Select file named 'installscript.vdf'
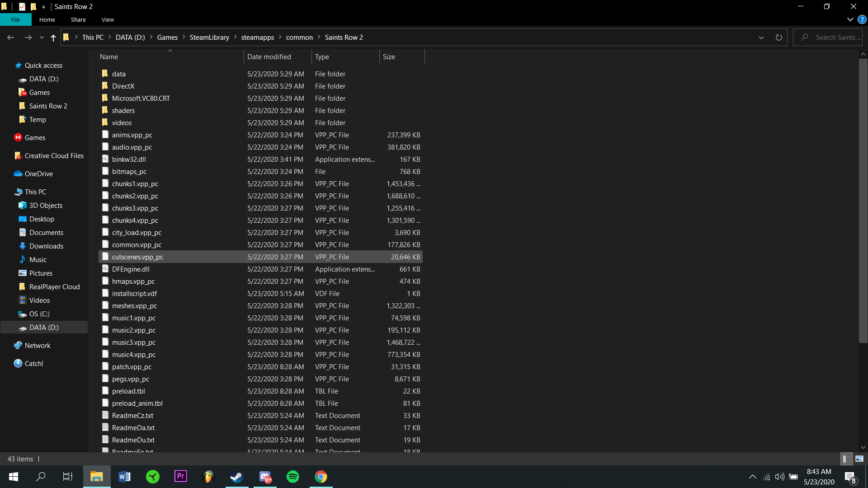The height and width of the screenshot is (488, 868). coord(134,294)
